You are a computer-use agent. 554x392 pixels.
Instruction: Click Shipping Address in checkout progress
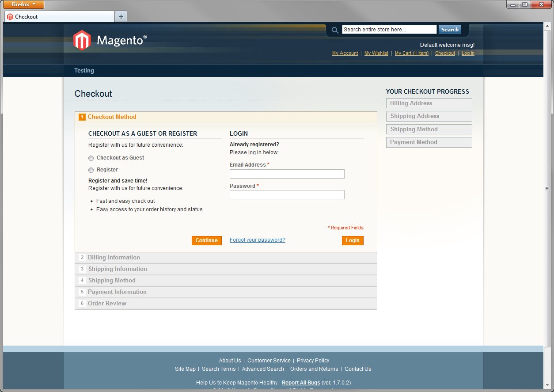[429, 116]
